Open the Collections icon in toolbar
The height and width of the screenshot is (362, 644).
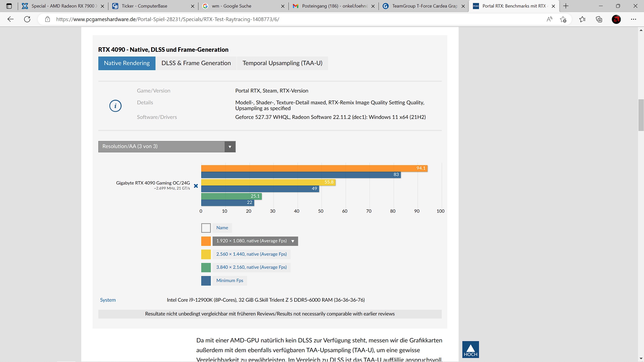click(x=599, y=19)
